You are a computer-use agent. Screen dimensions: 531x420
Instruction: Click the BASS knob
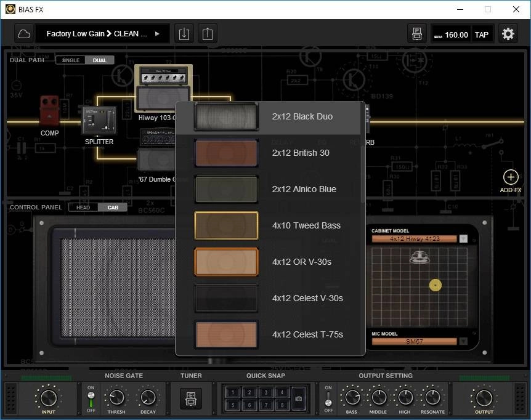[x=352, y=398]
